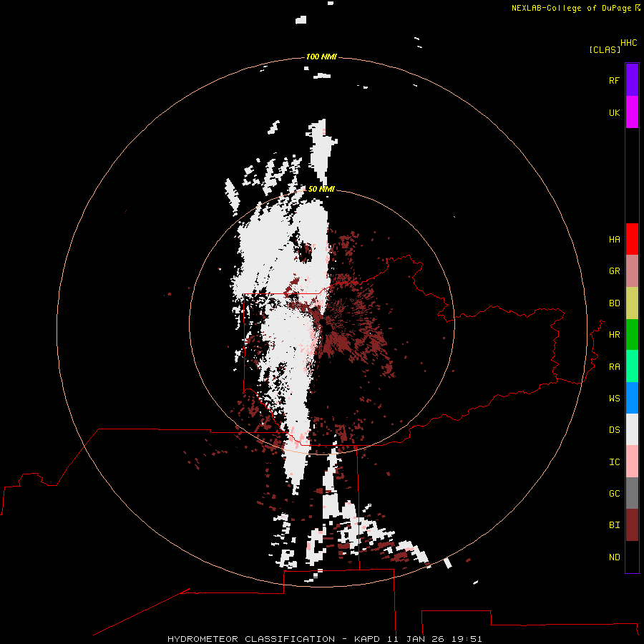The height and width of the screenshot is (644, 644).
Task: Click the BI dark red legend swatch
Action: [632, 525]
